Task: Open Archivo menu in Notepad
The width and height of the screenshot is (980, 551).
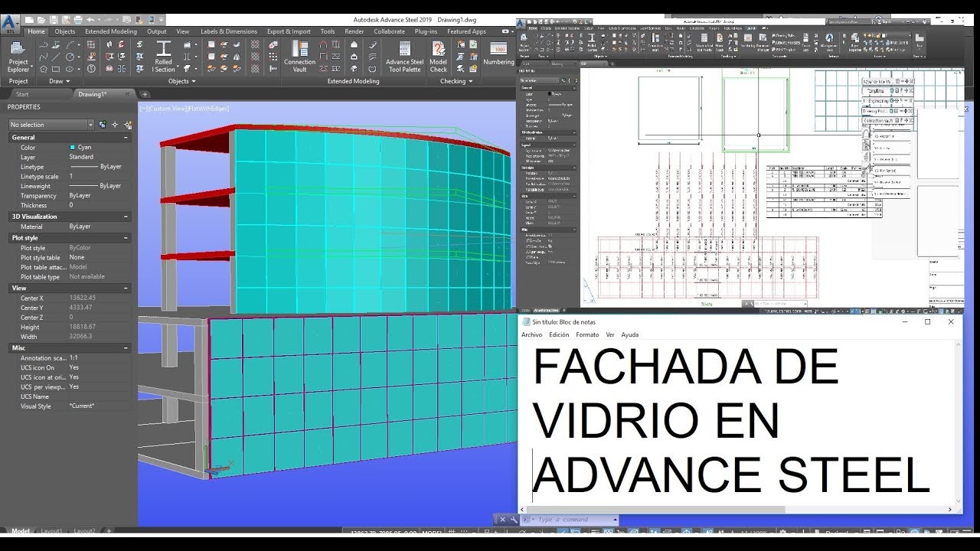Action: [531, 334]
